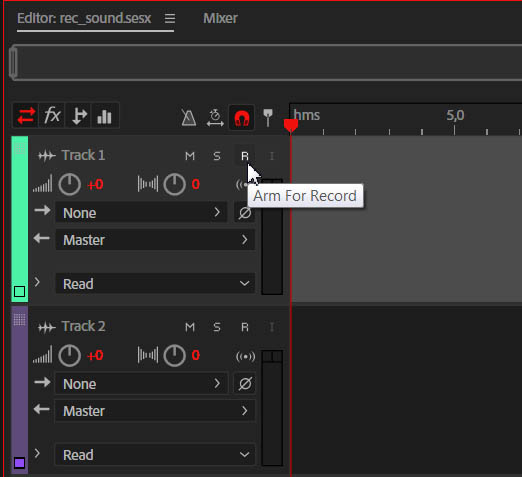
Task: Click the Track 1 output arrow icon
Action: point(42,238)
